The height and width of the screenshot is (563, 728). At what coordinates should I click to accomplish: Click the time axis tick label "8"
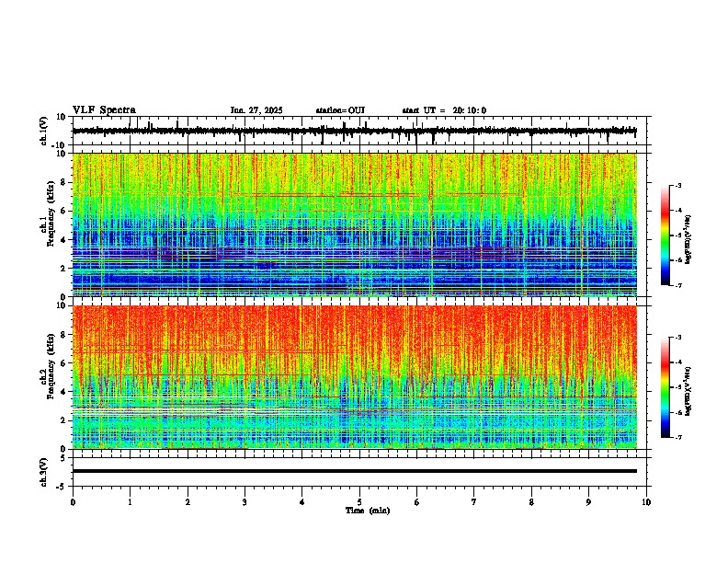[x=531, y=502]
